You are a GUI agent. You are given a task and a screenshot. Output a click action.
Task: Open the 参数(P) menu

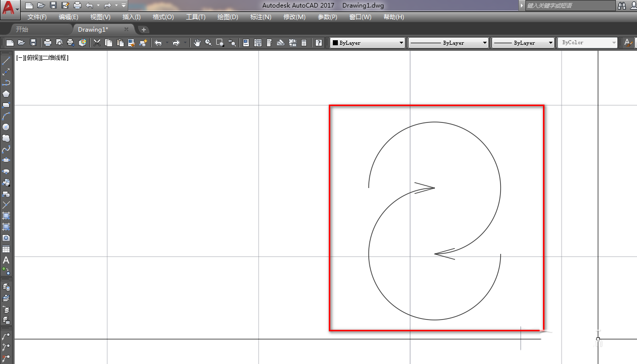tap(327, 17)
